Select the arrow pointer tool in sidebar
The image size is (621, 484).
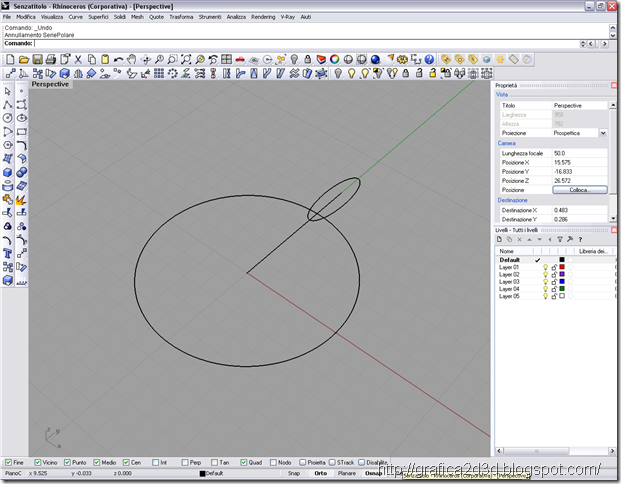point(8,91)
